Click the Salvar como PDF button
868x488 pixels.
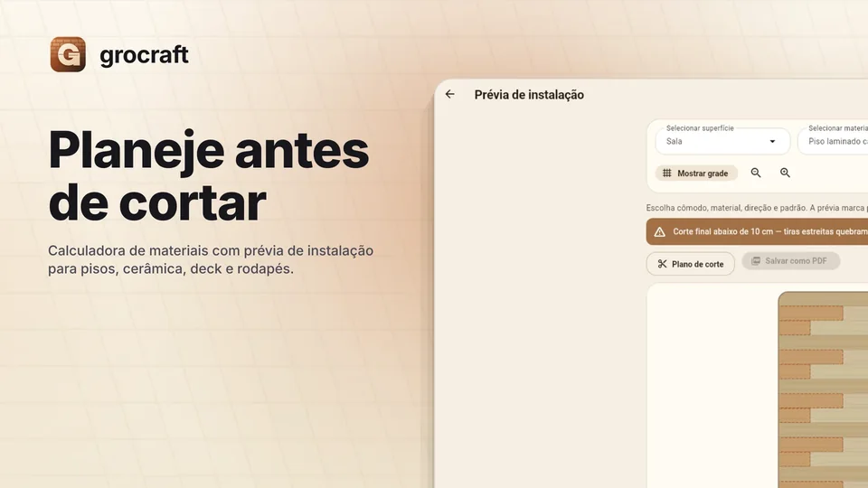tap(790, 260)
